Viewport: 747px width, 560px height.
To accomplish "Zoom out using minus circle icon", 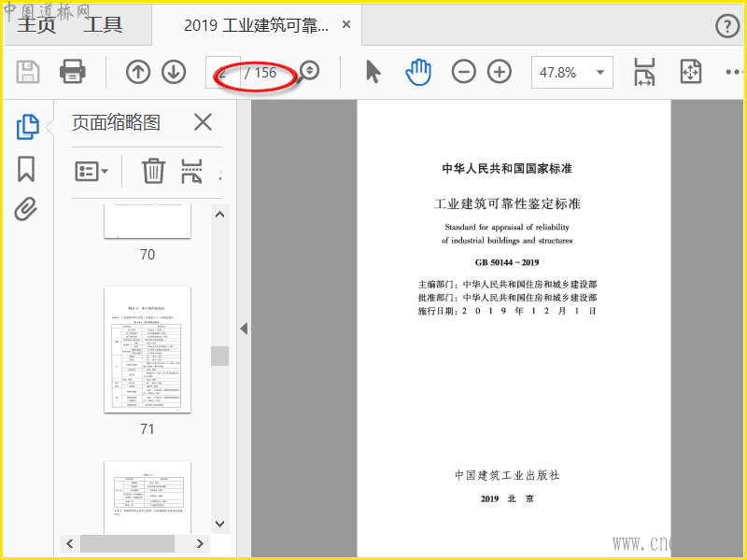I will tap(463, 72).
